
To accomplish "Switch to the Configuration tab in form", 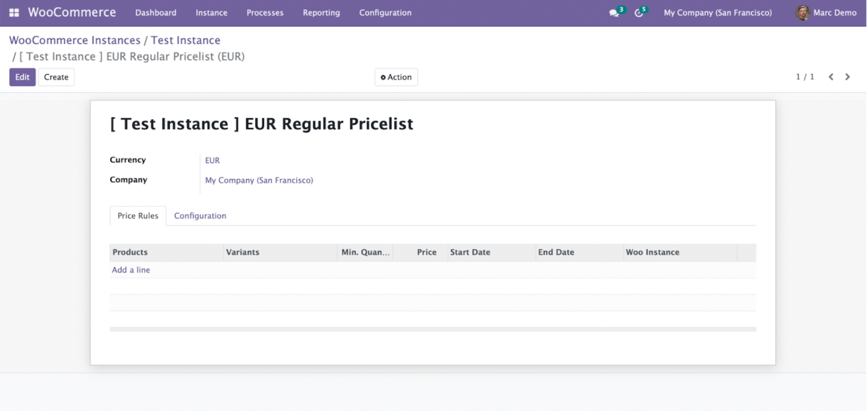I will [200, 216].
